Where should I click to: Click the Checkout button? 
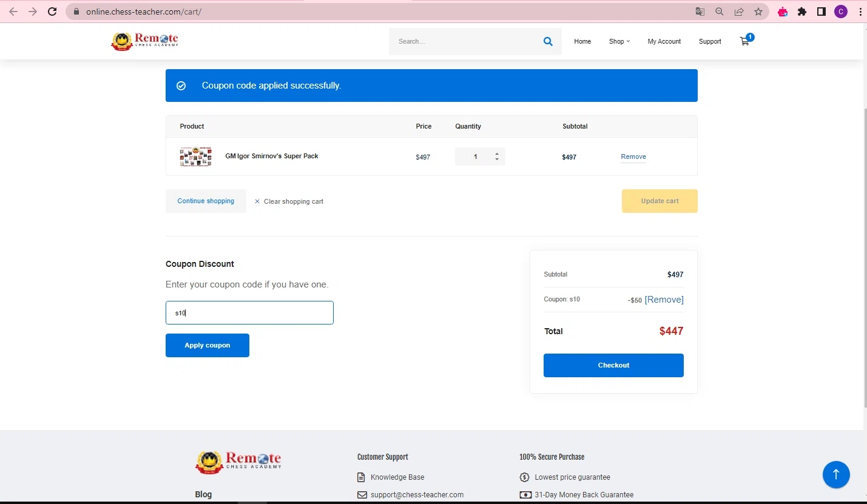coord(613,365)
